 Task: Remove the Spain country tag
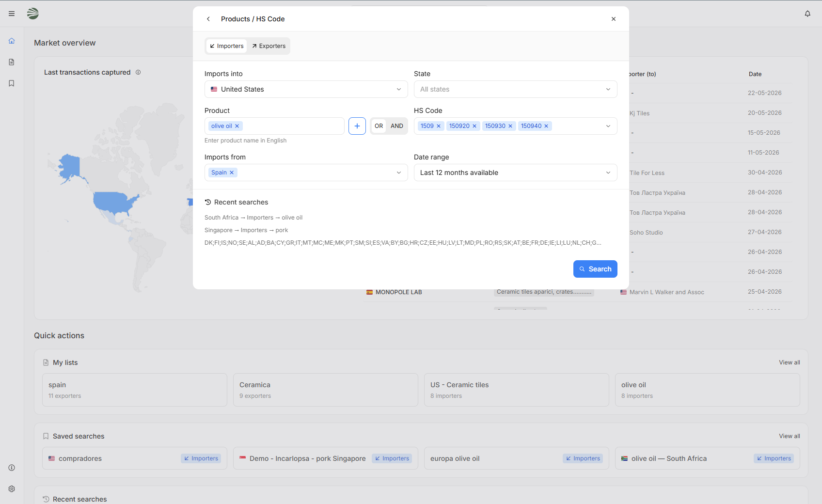pos(232,173)
